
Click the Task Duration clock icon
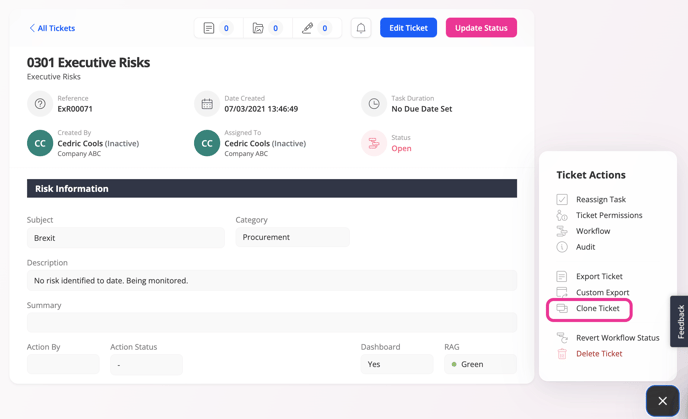[x=374, y=104]
